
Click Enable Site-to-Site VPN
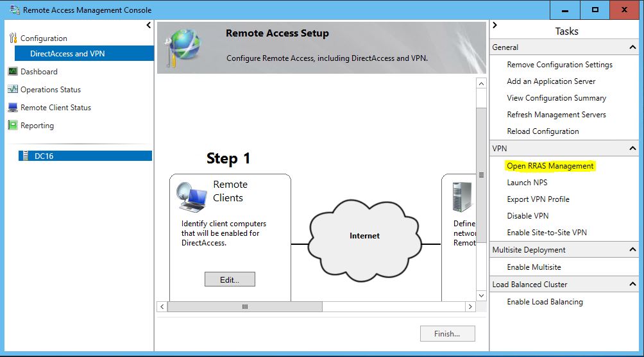[547, 232]
